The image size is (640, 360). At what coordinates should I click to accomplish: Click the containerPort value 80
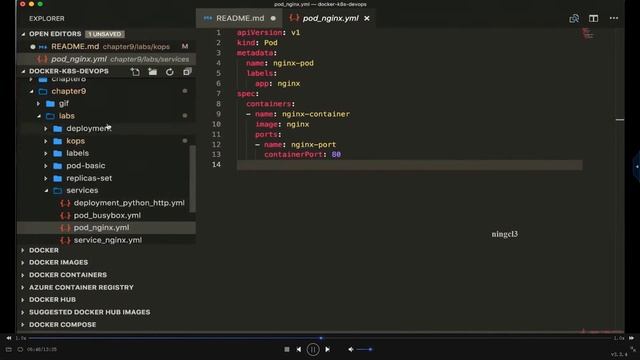336,155
